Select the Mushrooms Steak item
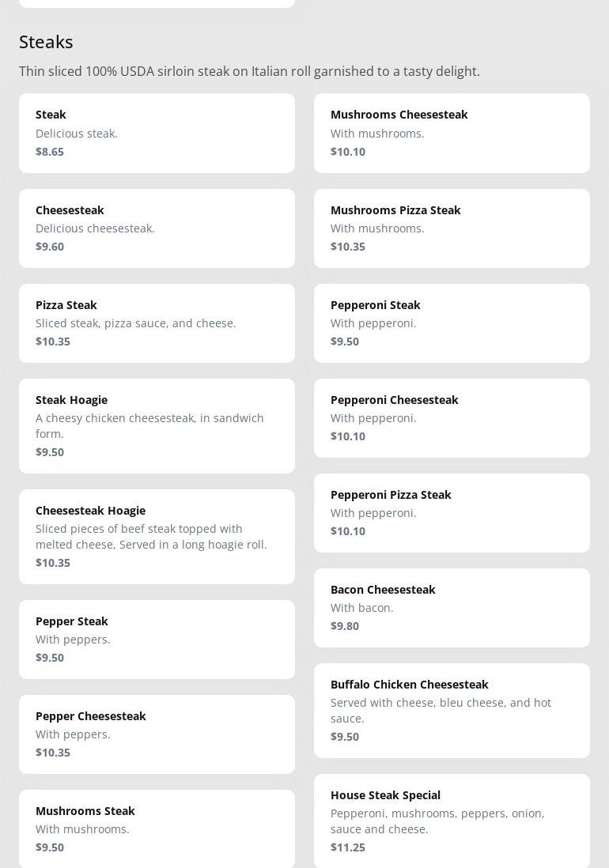 [157, 828]
